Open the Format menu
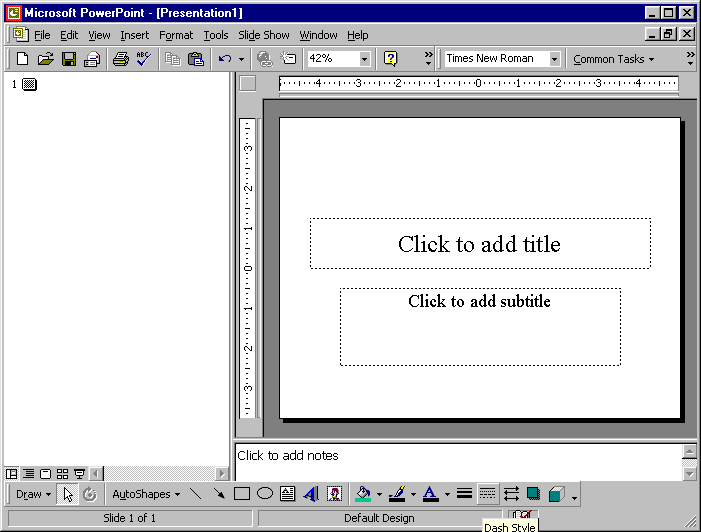Screen dimensions: 701x532 coord(176,35)
